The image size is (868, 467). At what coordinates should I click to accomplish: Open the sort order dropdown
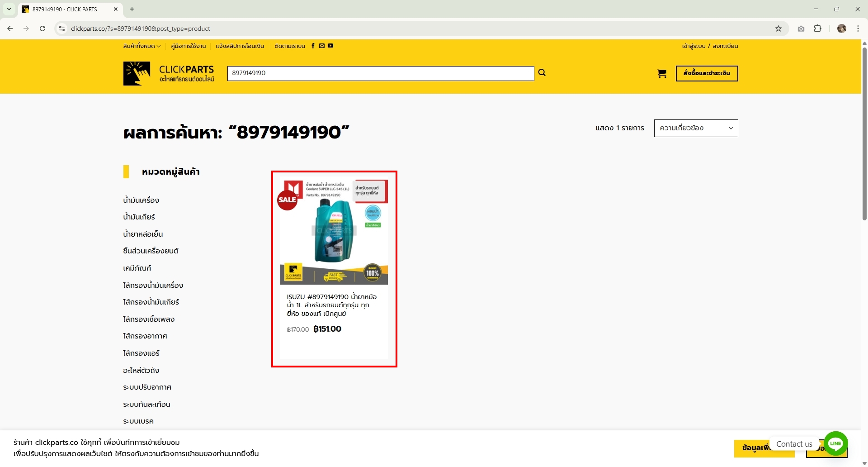pyautogui.click(x=696, y=128)
